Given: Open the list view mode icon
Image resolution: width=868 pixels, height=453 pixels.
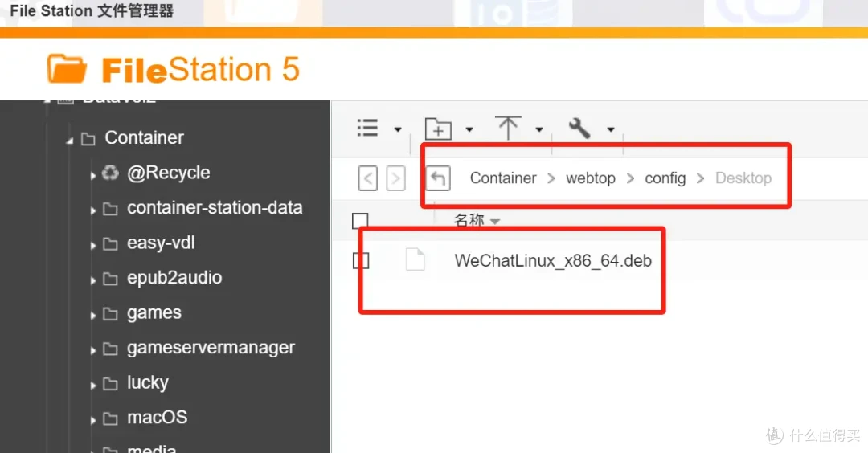Looking at the screenshot, I should point(367,129).
